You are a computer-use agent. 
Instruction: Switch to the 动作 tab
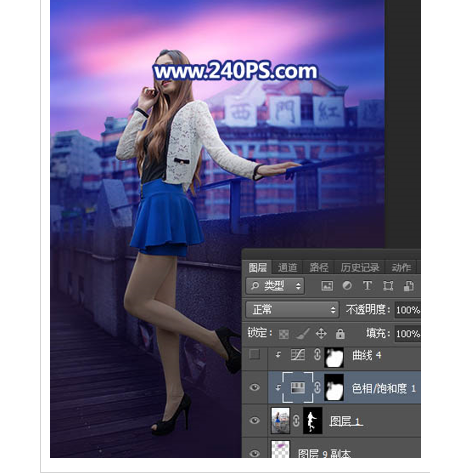click(401, 267)
